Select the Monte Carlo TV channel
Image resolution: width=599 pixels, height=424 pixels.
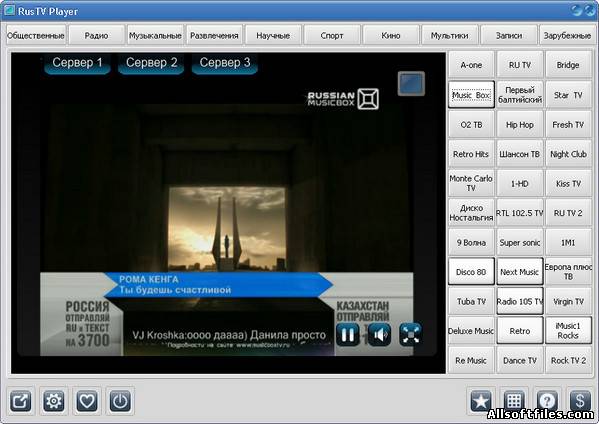[x=471, y=183]
